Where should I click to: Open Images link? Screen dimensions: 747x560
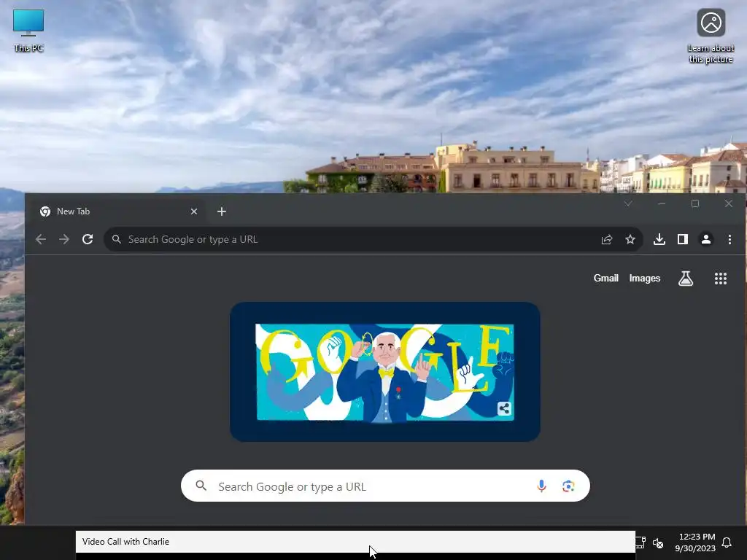pos(645,278)
